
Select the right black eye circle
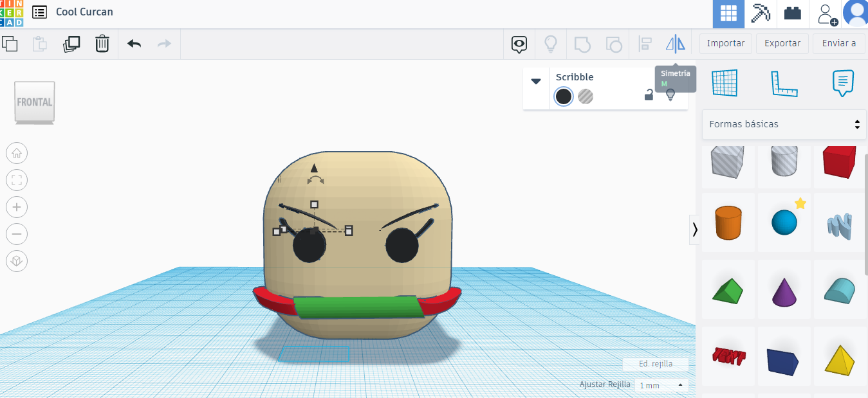click(403, 246)
